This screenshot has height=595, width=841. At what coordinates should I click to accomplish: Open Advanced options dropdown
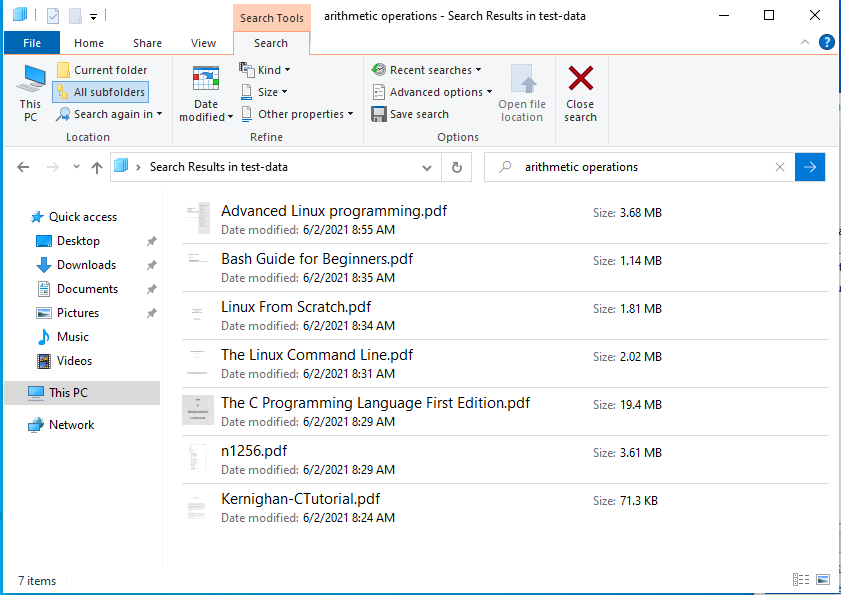pyautogui.click(x=432, y=92)
